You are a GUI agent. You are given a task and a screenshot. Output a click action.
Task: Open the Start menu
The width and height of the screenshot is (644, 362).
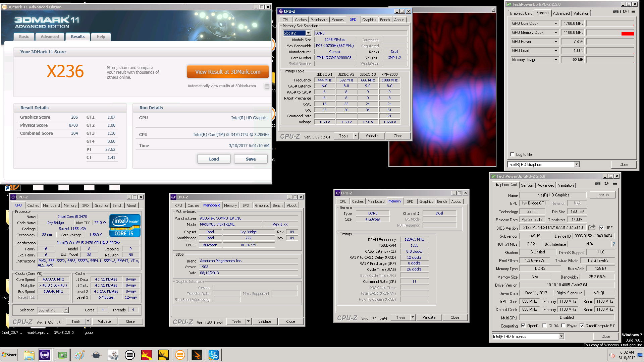click(9, 355)
